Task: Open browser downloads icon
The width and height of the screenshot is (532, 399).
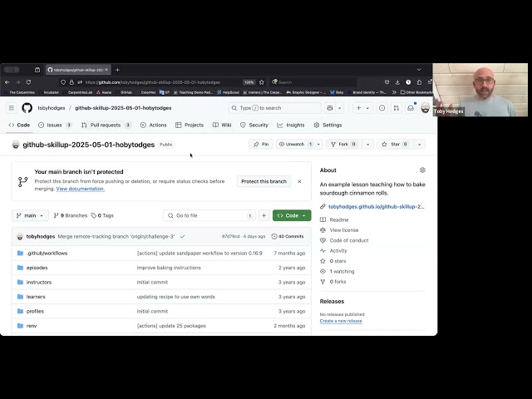Action: 397,82
